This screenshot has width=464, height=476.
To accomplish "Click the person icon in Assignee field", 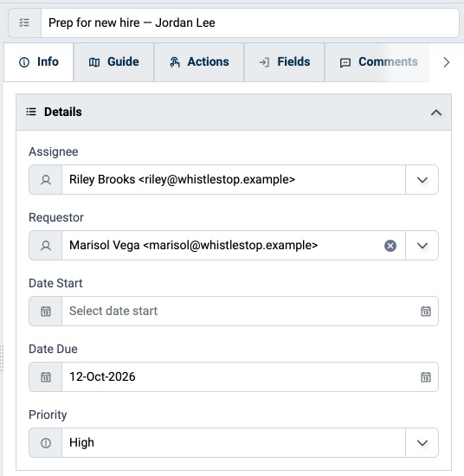I will click(x=46, y=180).
